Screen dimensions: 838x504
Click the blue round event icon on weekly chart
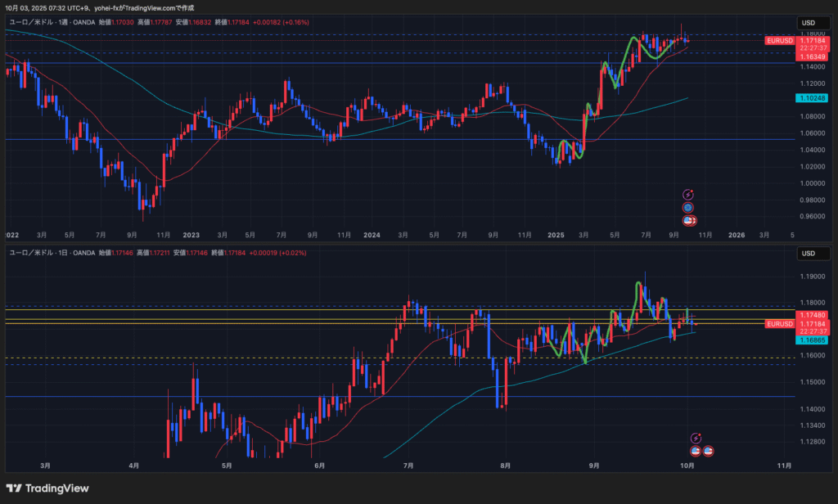[688, 208]
